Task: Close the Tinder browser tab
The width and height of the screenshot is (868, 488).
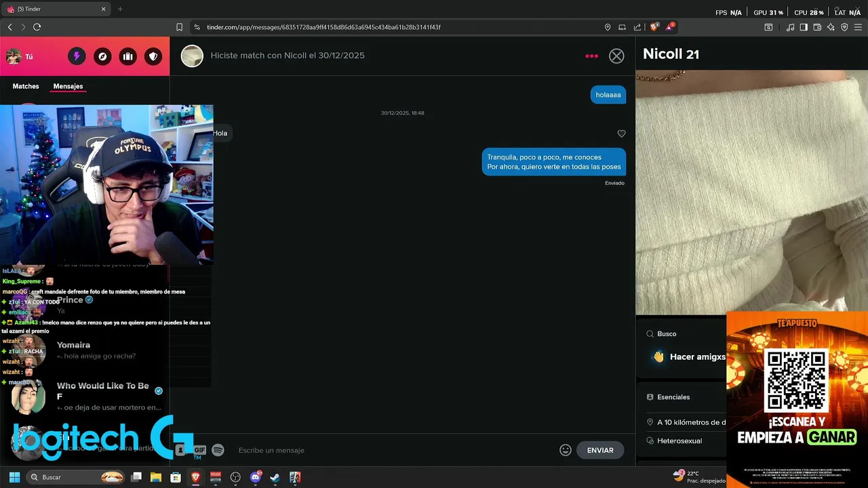Action: tap(104, 9)
